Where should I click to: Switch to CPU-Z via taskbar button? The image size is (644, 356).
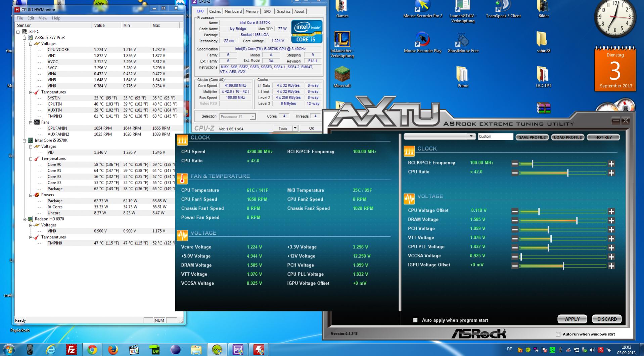coord(238,350)
